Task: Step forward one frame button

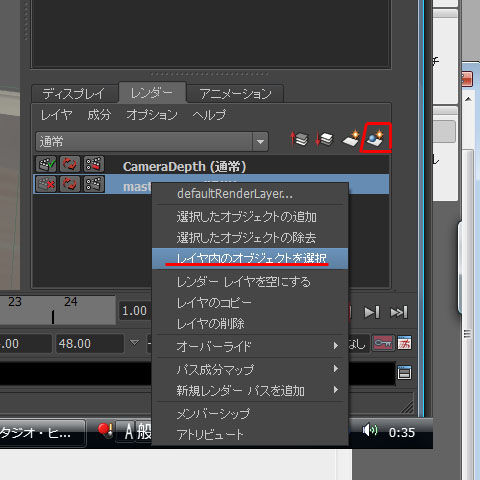Action: (372, 312)
